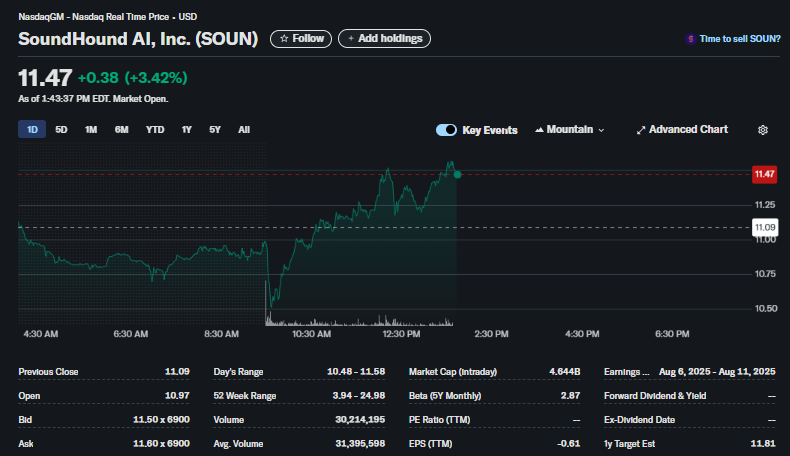Click the 10.50 price axis label
This screenshot has height=456, width=790.
coord(765,308)
